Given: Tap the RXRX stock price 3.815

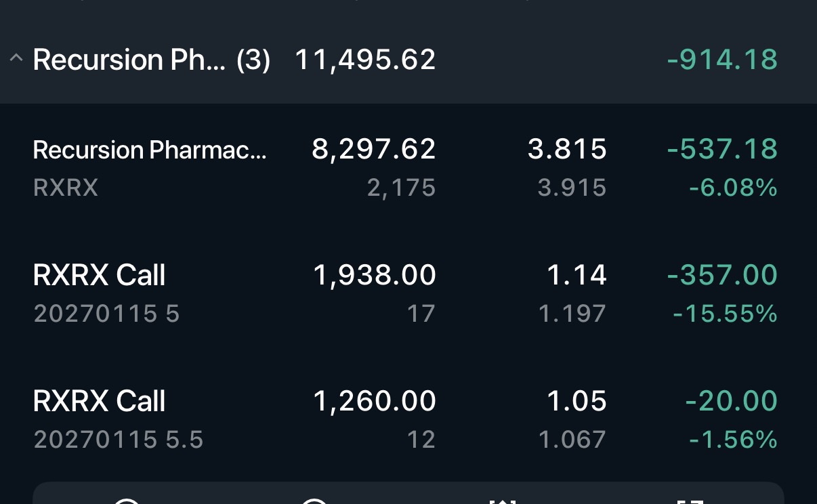Looking at the screenshot, I should click(567, 149).
